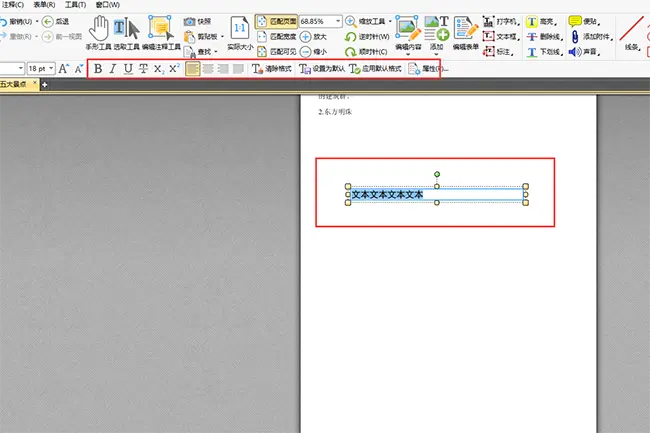Click Apply Default Format (应用默认格式)
650x433 pixels.
click(x=376, y=68)
